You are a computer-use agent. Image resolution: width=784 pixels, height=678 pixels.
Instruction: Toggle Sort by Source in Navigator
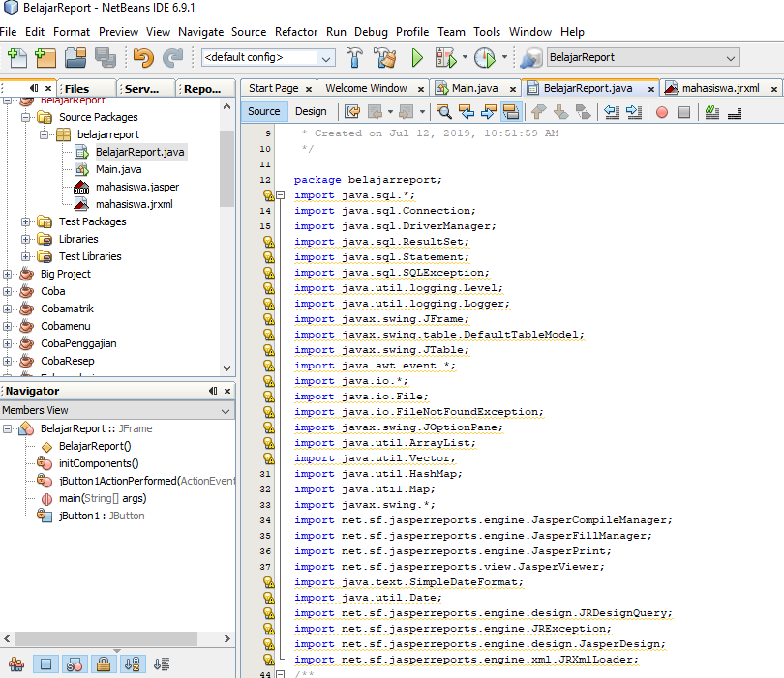[x=162, y=664]
